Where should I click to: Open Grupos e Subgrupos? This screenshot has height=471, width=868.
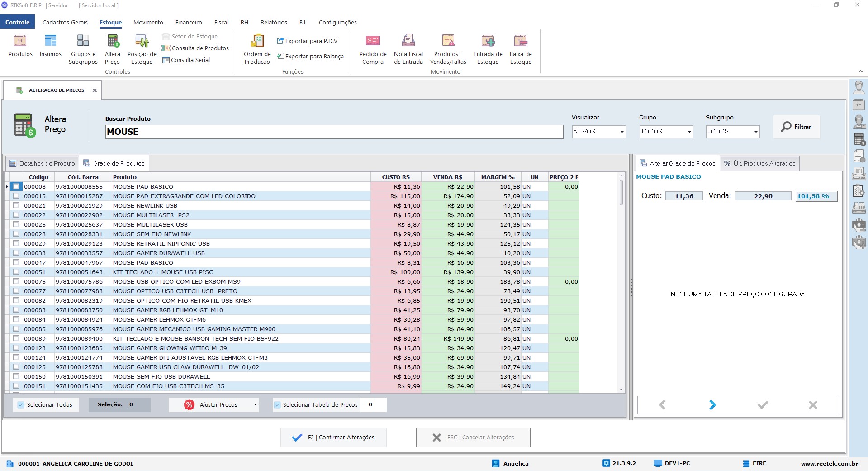[x=83, y=49]
